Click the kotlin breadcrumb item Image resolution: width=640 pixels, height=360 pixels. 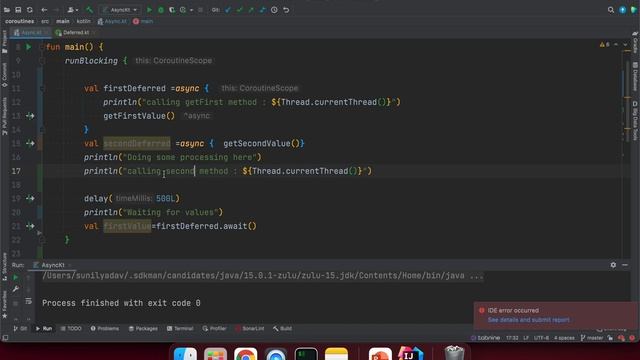(83, 21)
